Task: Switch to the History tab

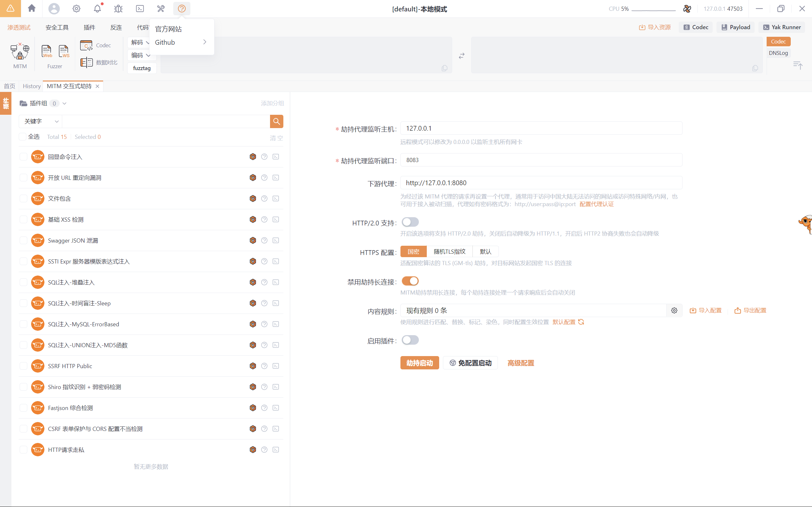Action: coord(31,86)
